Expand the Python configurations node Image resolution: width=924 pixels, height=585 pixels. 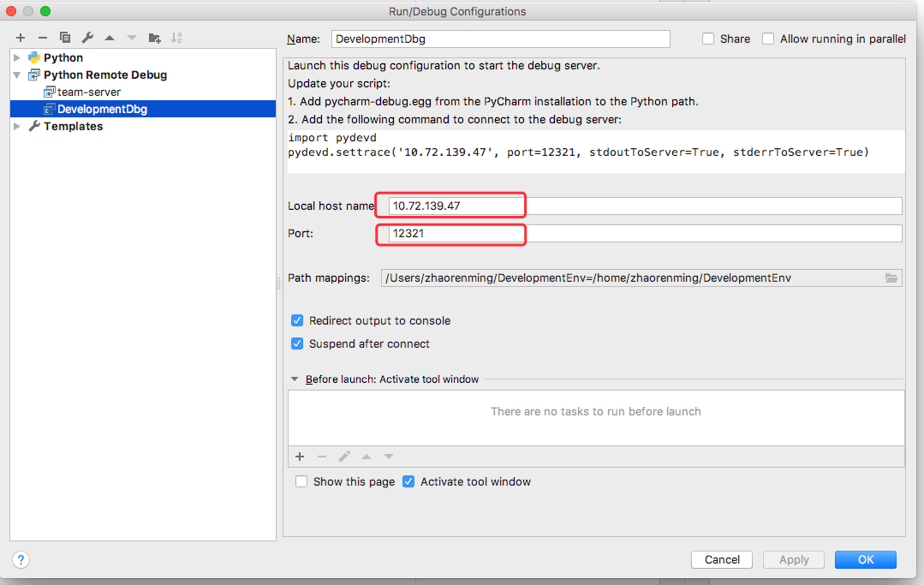click(x=17, y=57)
